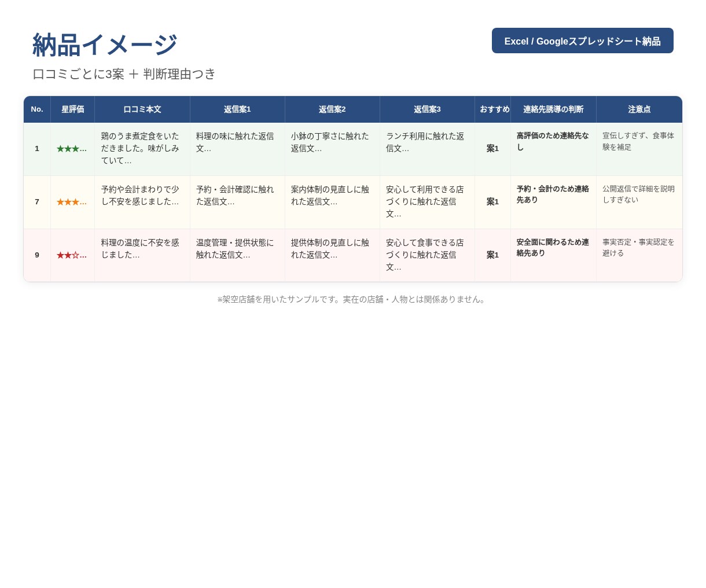The image size is (706, 588).
Task: Select the 注意点 column header
Action: point(639,109)
